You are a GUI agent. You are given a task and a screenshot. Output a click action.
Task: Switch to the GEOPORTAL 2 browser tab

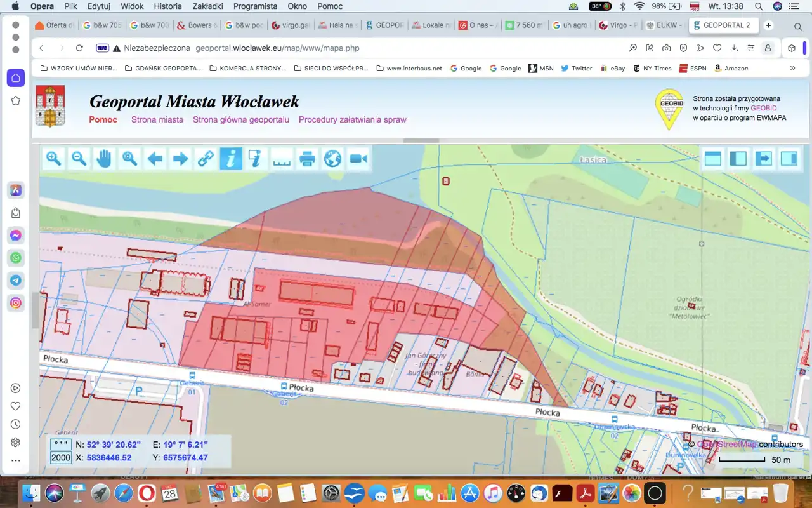click(726, 25)
